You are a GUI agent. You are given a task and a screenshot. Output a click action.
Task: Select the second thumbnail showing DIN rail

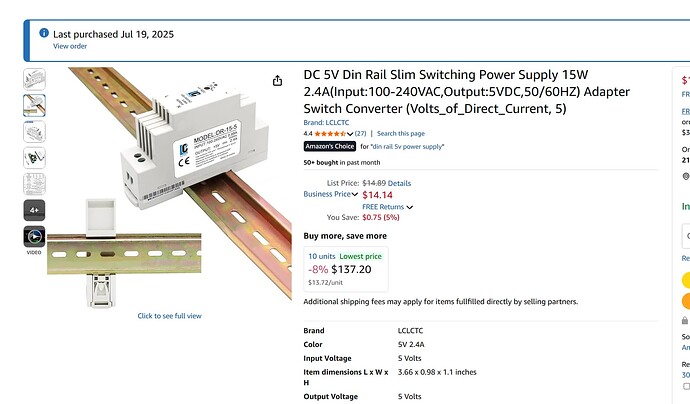pyautogui.click(x=34, y=106)
